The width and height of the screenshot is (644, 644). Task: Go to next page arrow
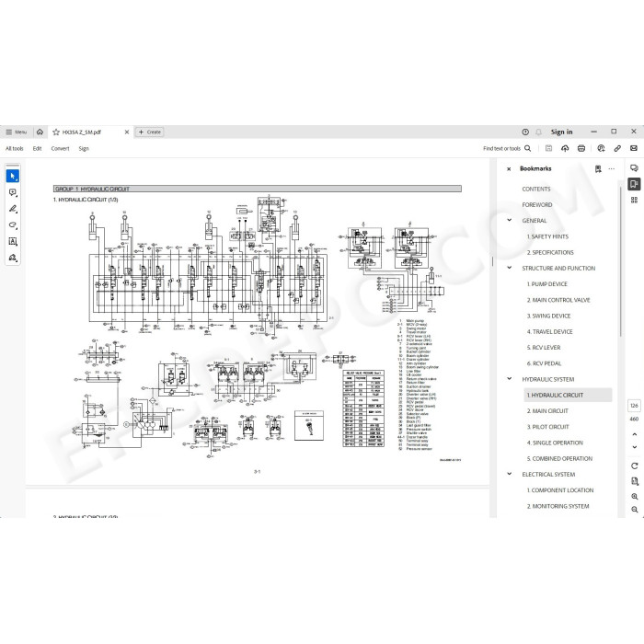tap(634, 447)
